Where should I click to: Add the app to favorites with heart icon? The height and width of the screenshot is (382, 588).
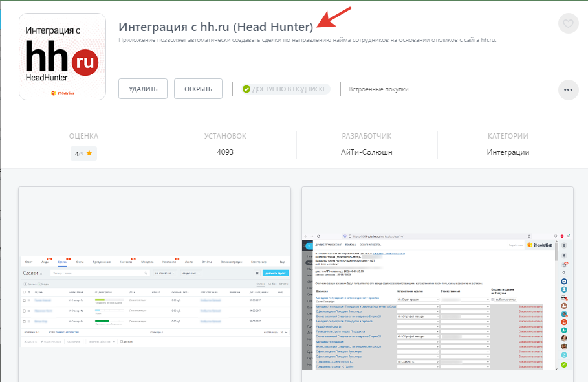(x=568, y=24)
